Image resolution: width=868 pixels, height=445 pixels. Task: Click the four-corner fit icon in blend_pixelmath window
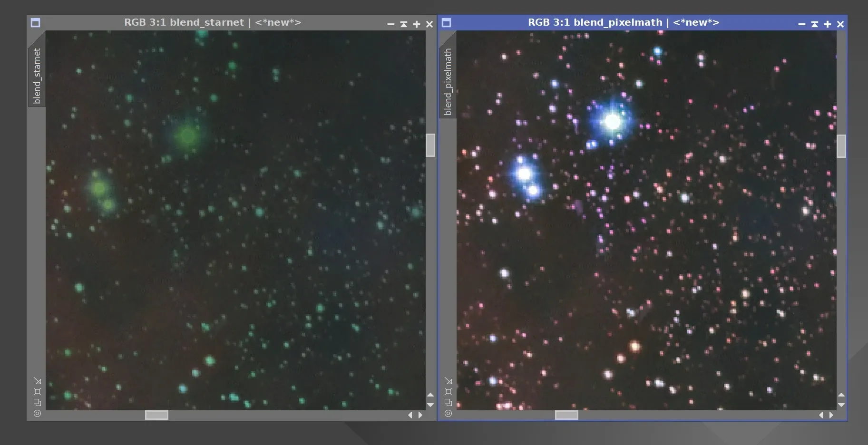(x=449, y=392)
